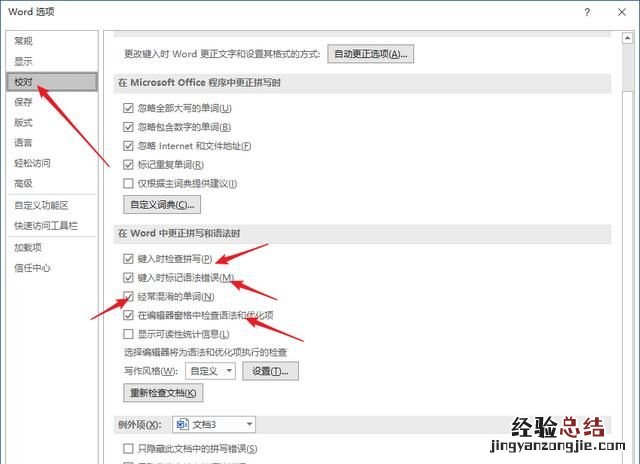
Task: Select the 显示 category
Action: pos(23,61)
